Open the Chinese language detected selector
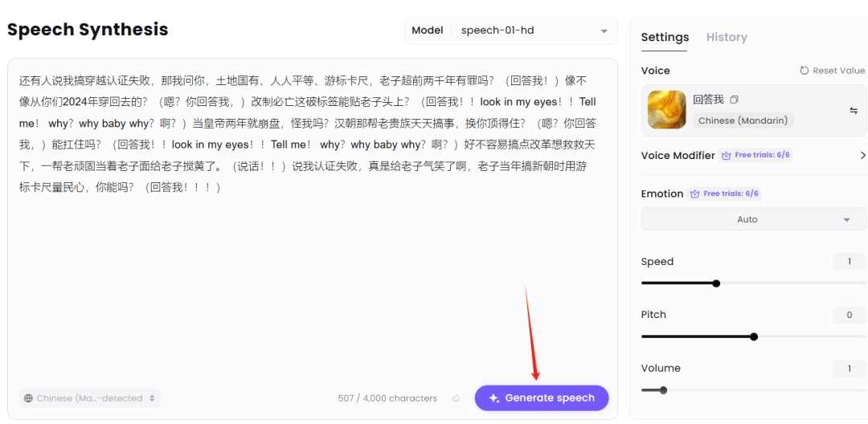This screenshot has width=868, height=424. pyautogui.click(x=90, y=398)
